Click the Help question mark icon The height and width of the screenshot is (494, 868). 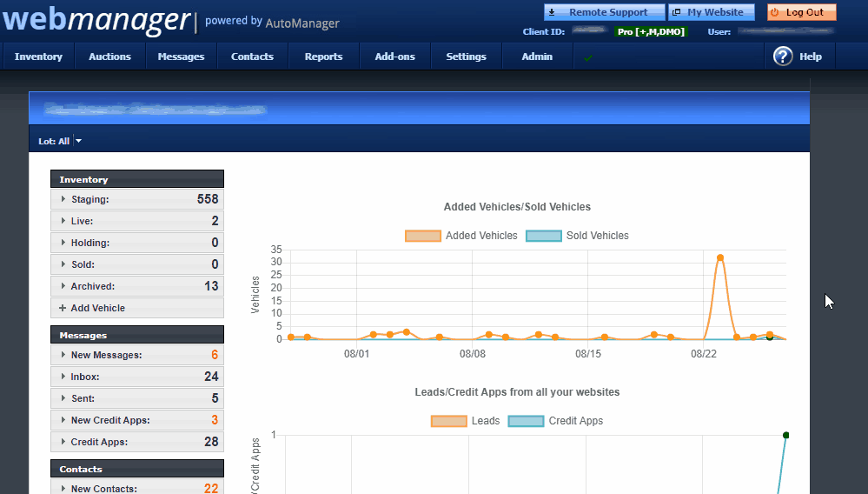click(x=783, y=56)
